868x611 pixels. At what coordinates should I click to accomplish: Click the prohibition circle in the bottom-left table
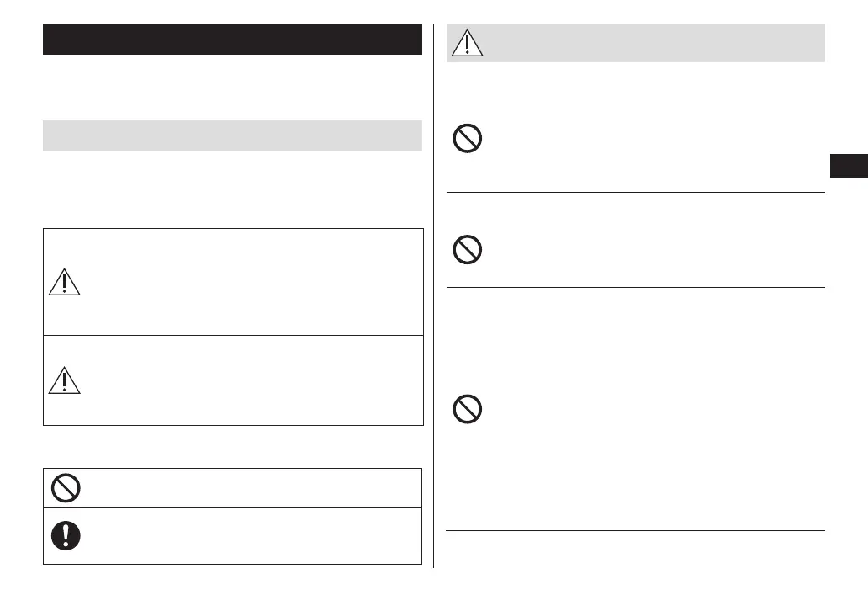(65, 488)
